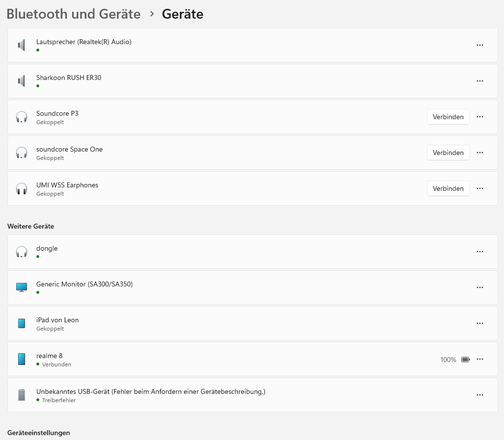The width and height of the screenshot is (504, 440).
Task: Open options menu for realme 8
Action: 479,359
